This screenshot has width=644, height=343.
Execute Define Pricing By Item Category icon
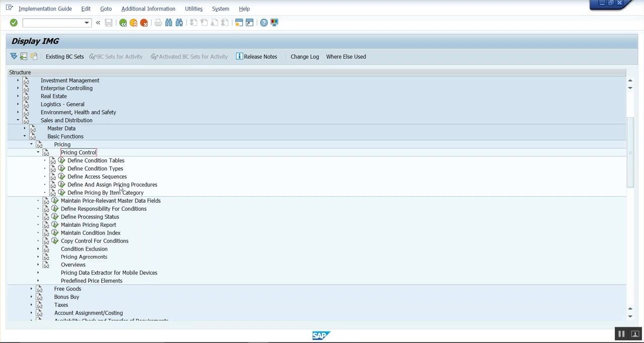61,193
